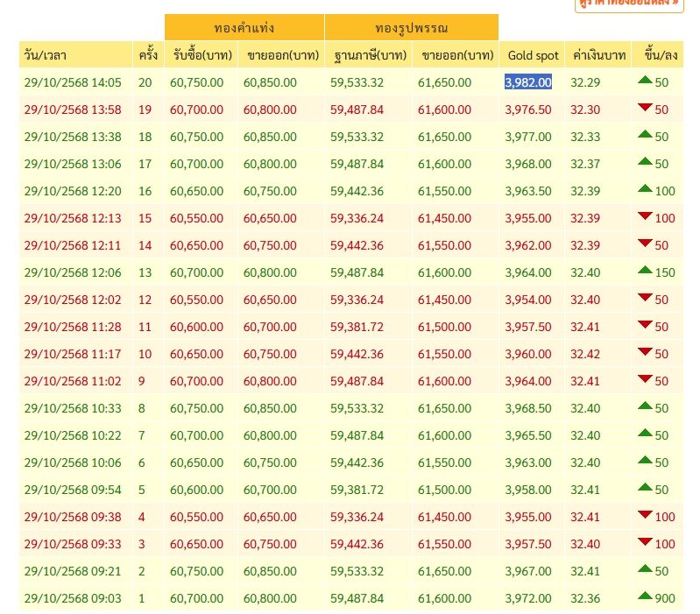This screenshot has width=700, height=614.
Task: Click the Gold spot 3,955.00 in row 15
Action: coord(528,218)
